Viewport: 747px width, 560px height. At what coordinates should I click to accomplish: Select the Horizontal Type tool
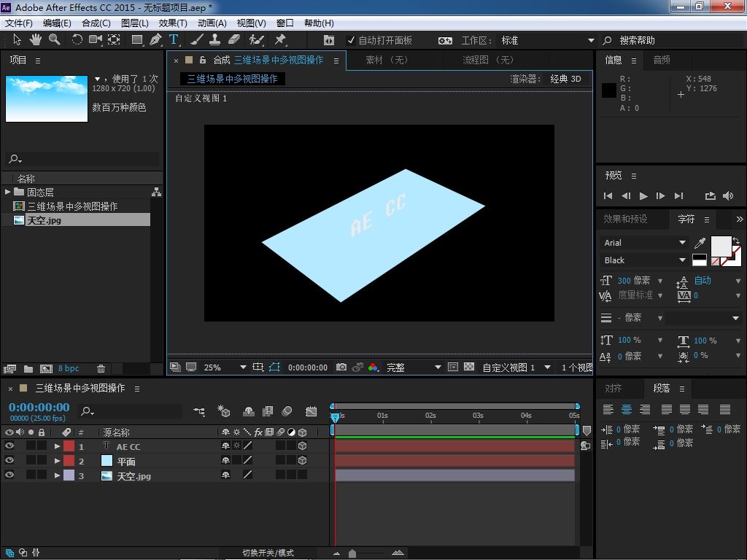(174, 40)
